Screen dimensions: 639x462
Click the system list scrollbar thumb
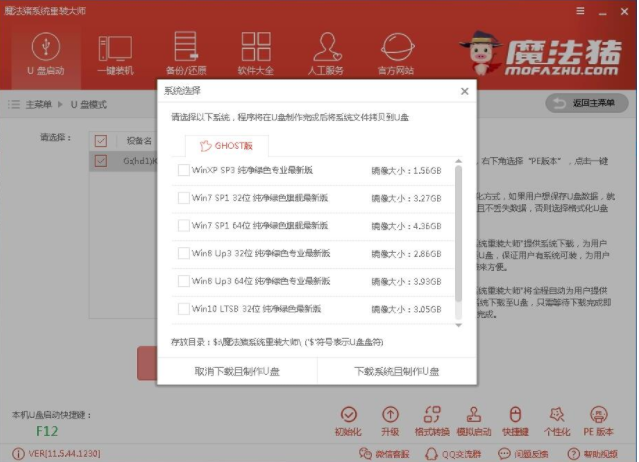click(458, 233)
